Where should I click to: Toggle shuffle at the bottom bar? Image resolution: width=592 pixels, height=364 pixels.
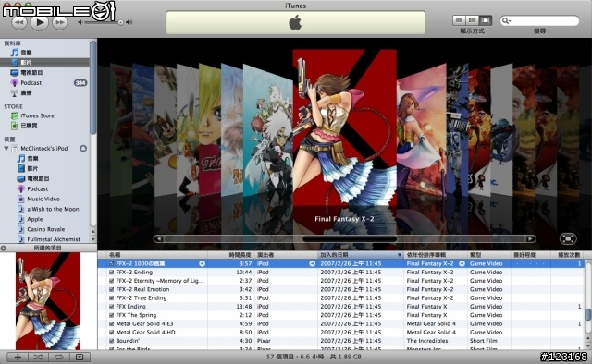[x=38, y=357]
